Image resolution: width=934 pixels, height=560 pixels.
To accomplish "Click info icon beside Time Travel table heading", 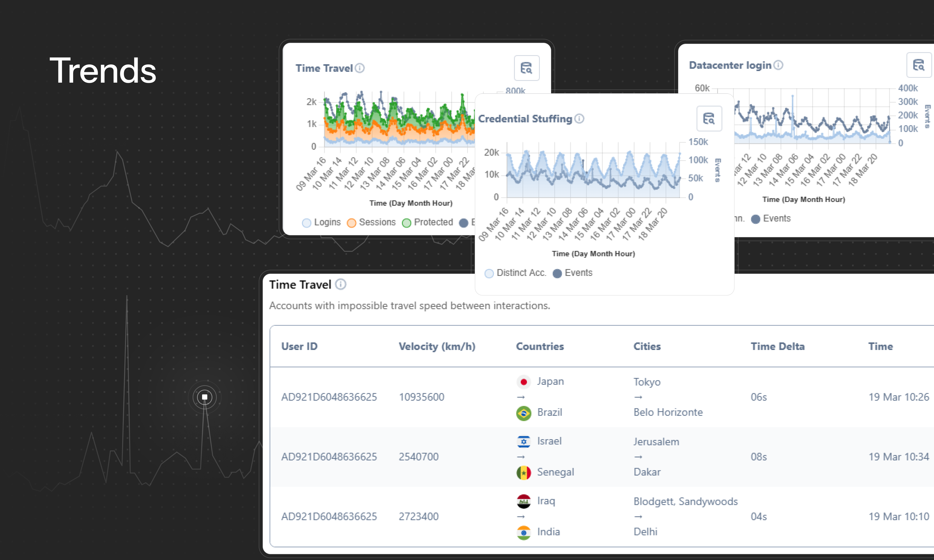I will point(341,284).
